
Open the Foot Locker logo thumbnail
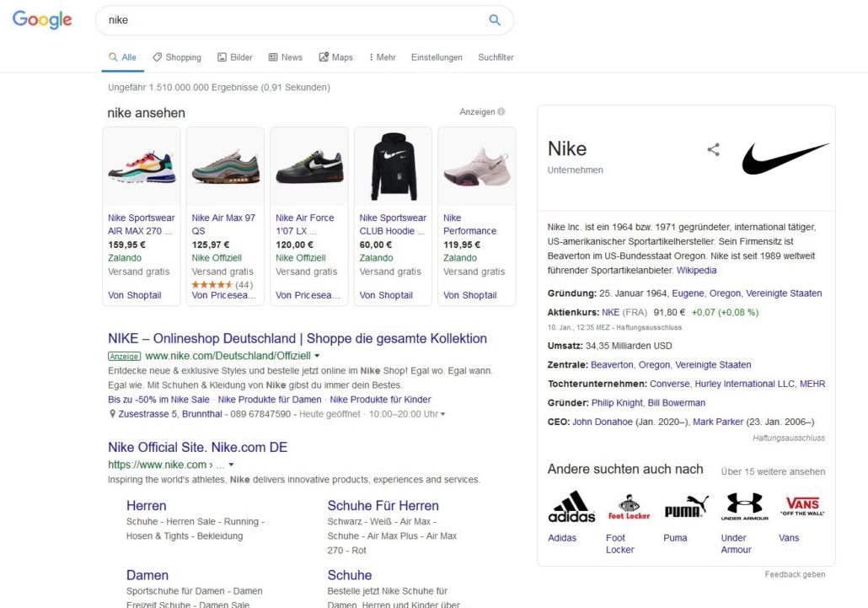pos(629,507)
